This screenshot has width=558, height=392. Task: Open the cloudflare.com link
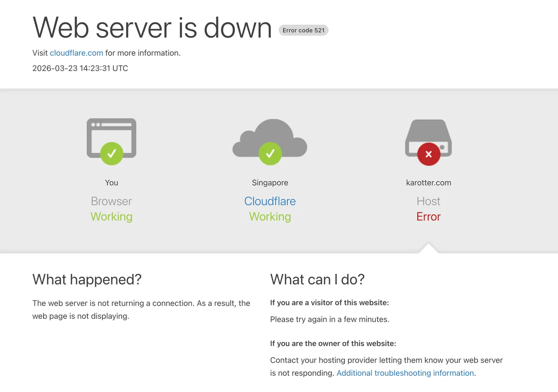[x=76, y=53]
